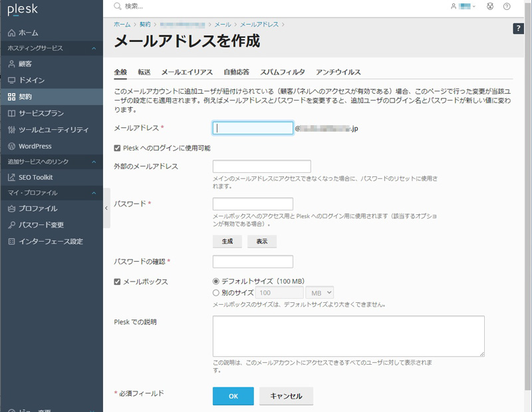Screen dimensions: 532x412
Task: Switch to the Spam Filter (スパムフィルタ) tab
Action: (x=283, y=72)
